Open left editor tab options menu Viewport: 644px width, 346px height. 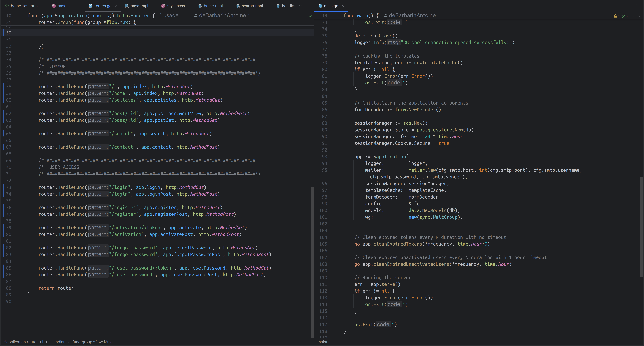[308, 6]
